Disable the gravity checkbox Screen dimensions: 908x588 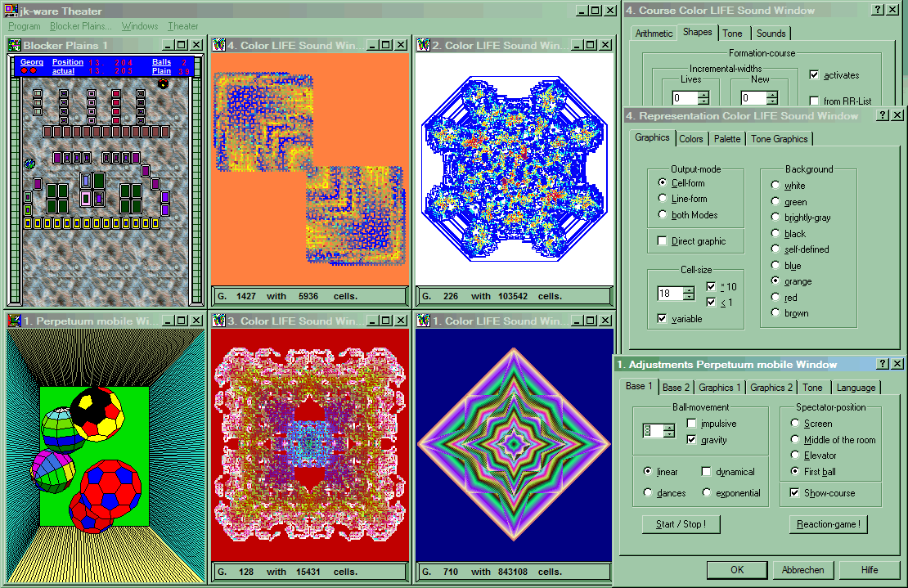[x=692, y=440]
